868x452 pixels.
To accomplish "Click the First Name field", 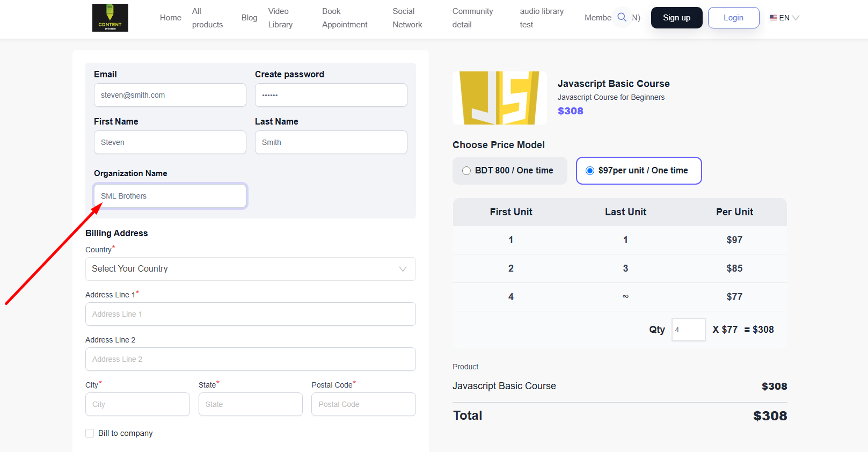I will click(x=170, y=142).
